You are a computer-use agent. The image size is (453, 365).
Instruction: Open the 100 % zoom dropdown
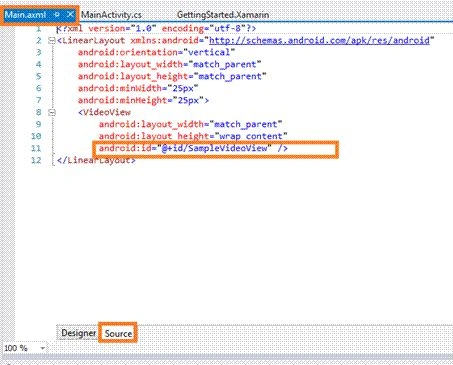pos(43,348)
